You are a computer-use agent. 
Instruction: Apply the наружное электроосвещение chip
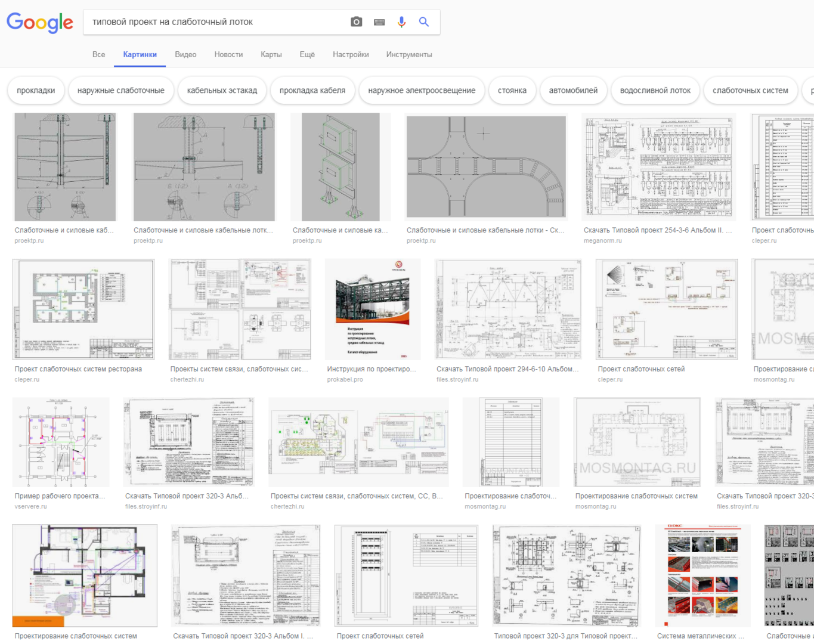pyautogui.click(x=422, y=91)
